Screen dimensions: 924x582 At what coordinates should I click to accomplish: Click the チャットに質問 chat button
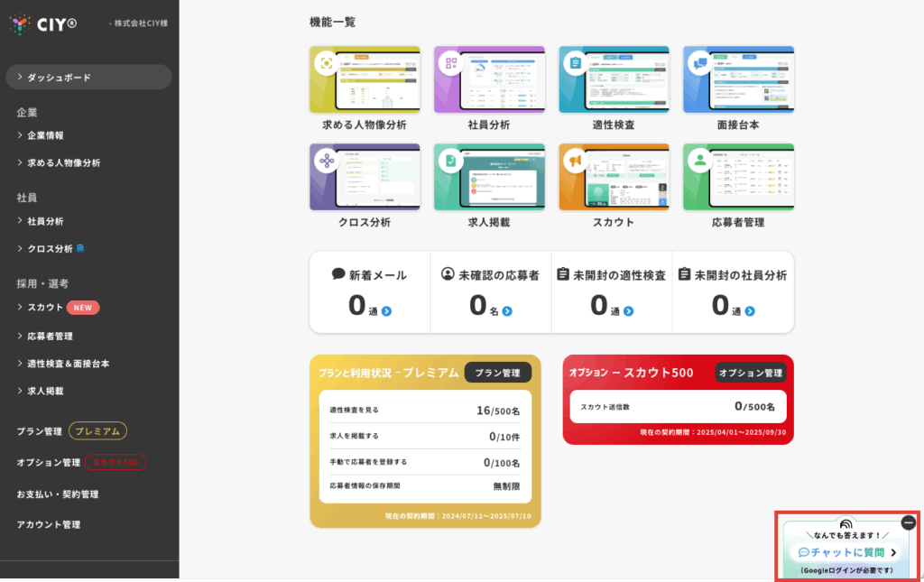[846, 552]
